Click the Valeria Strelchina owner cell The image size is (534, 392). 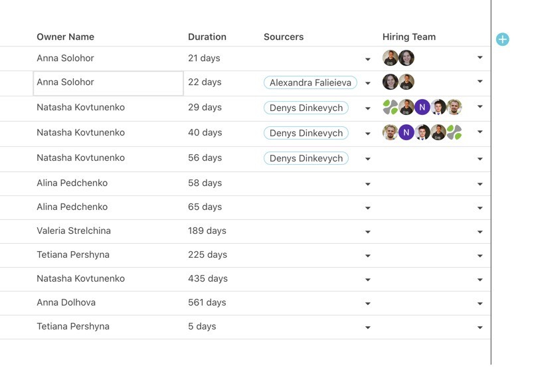click(74, 231)
